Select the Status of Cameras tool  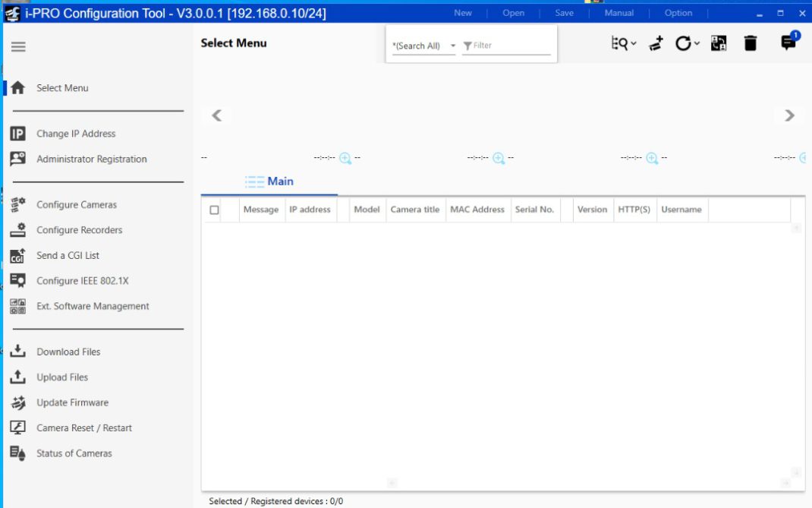(74, 453)
